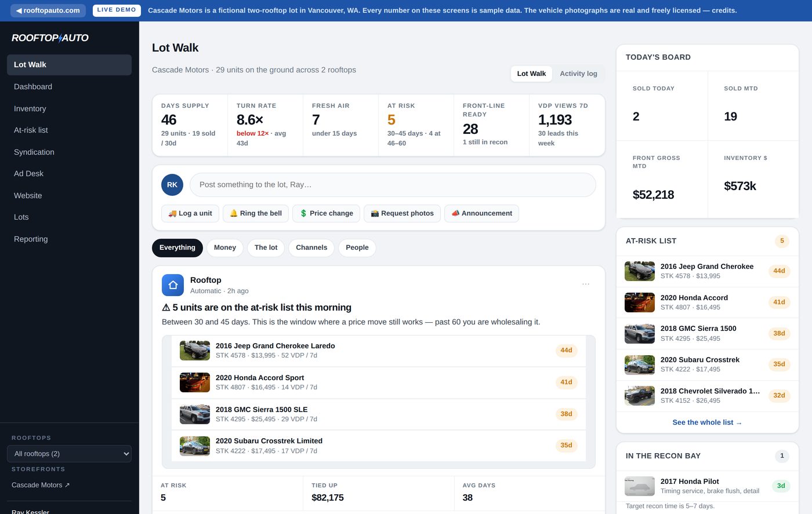Filter feed by Money

[225, 247]
